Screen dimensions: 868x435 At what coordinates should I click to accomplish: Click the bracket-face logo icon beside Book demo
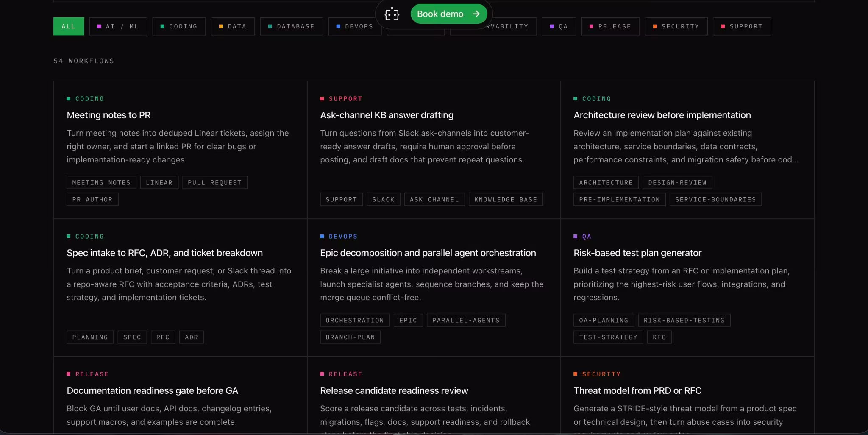click(392, 14)
